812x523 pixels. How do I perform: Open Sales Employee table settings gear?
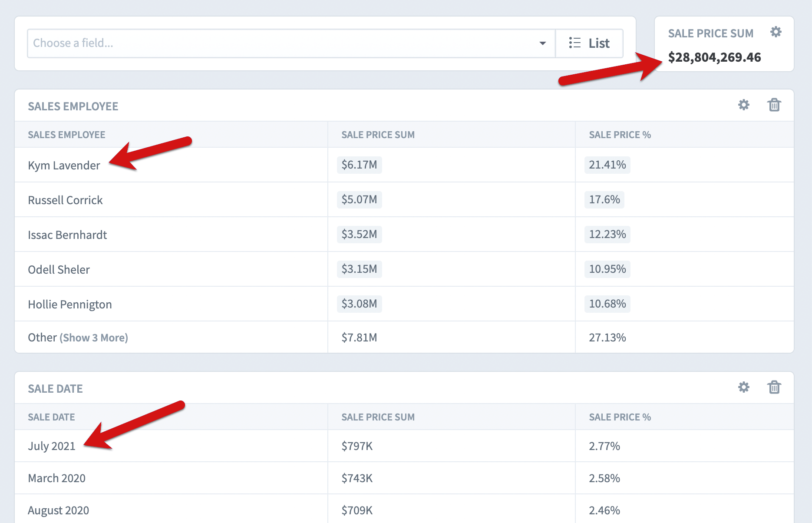pos(743,105)
